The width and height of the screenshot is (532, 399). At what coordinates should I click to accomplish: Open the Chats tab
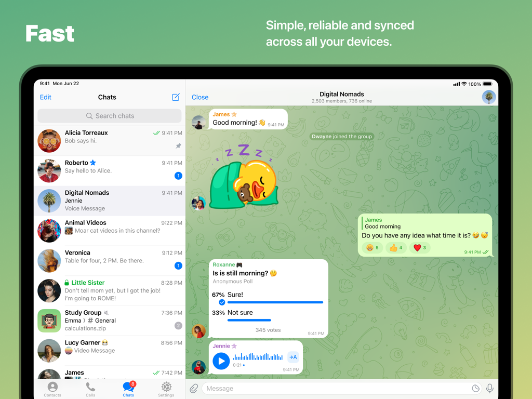point(128,390)
